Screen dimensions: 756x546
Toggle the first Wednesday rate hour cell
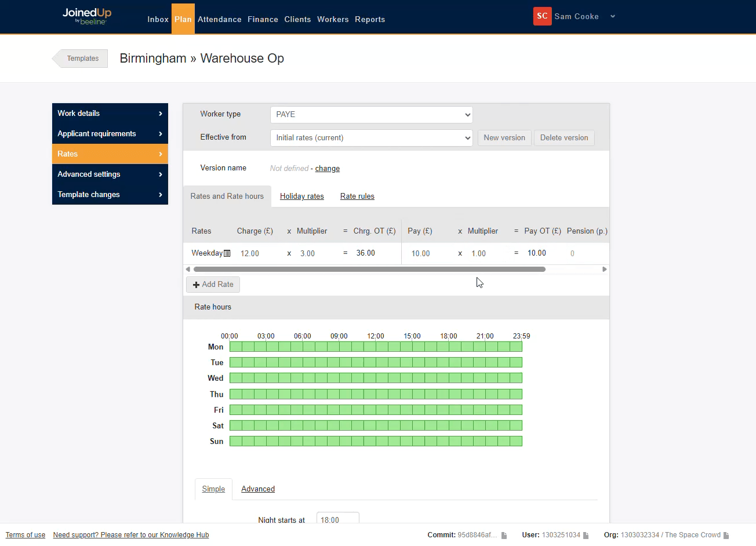tap(235, 378)
